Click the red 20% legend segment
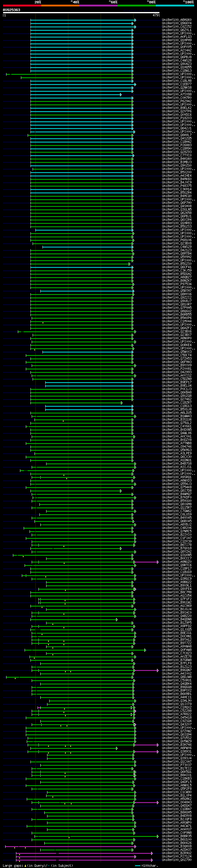This screenshot has width=197, height=868. tap(22, 6)
